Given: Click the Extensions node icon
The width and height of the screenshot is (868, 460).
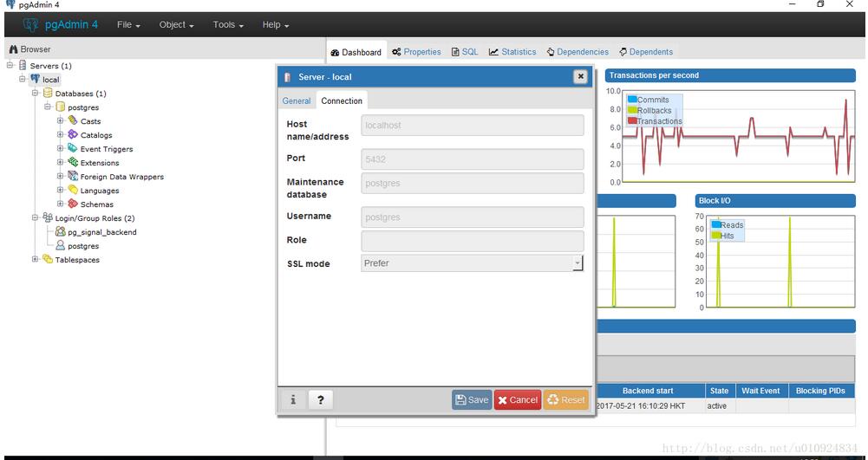Looking at the screenshot, I should point(73,163).
